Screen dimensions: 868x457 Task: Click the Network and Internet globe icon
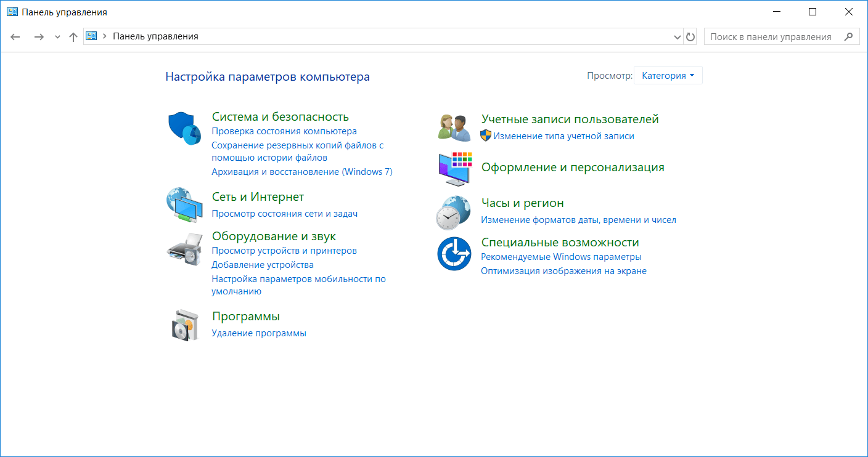(x=184, y=205)
